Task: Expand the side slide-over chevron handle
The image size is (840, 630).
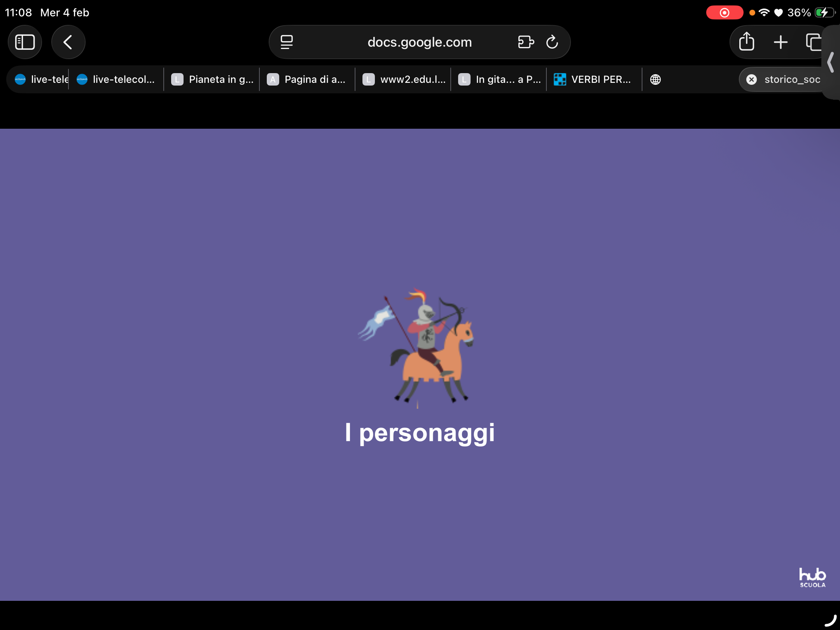Action: pyautogui.click(x=831, y=62)
